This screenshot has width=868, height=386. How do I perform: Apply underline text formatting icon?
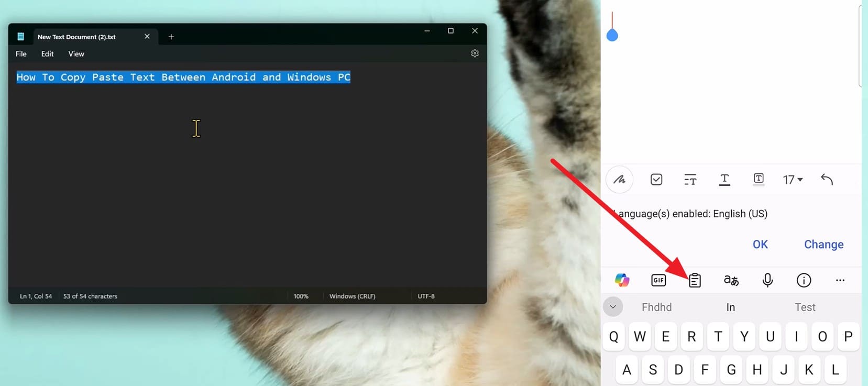coord(724,180)
